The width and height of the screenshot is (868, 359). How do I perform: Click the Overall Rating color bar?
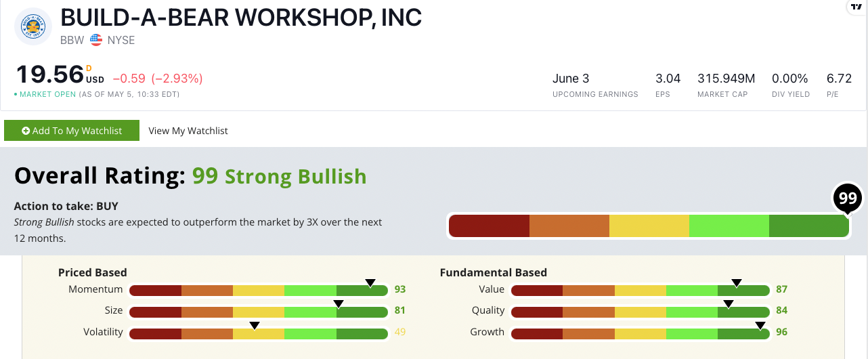coord(649,226)
